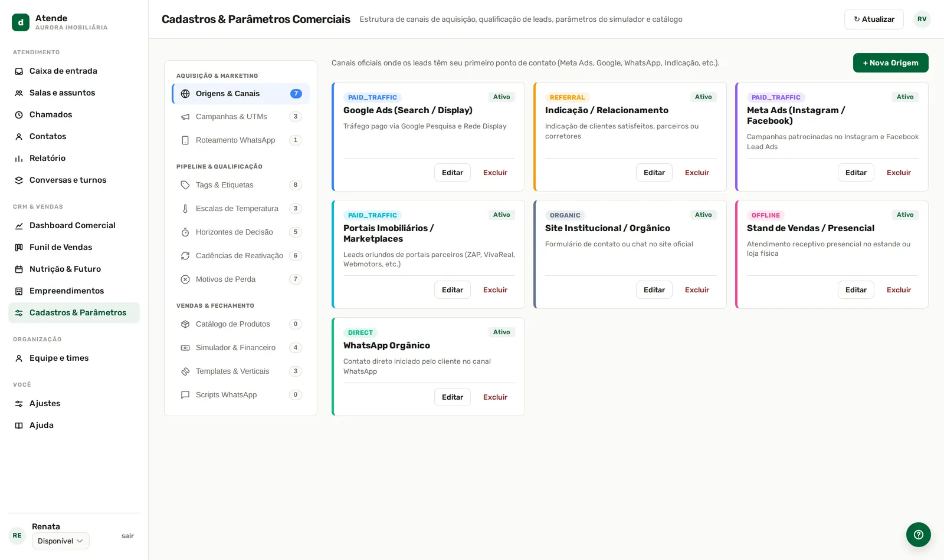Click the clock icon beside Chamados

(x=19, y=115)
